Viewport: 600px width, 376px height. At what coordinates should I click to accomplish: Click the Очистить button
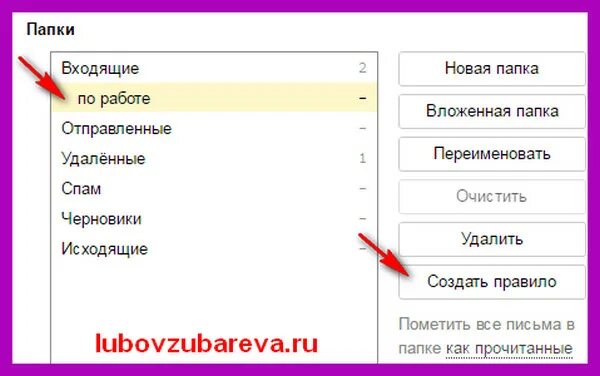click(492, 197)
